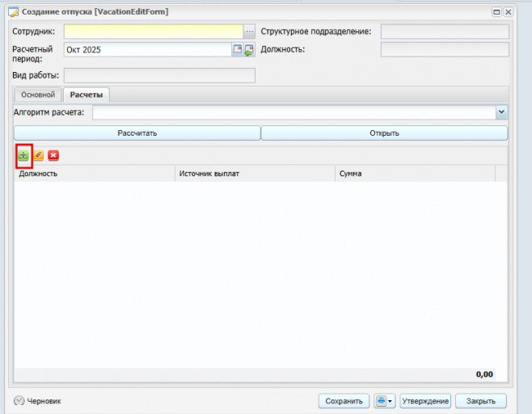Click the red delete row icon
This screenshot has width=532, height=414.
click(53, 155)
